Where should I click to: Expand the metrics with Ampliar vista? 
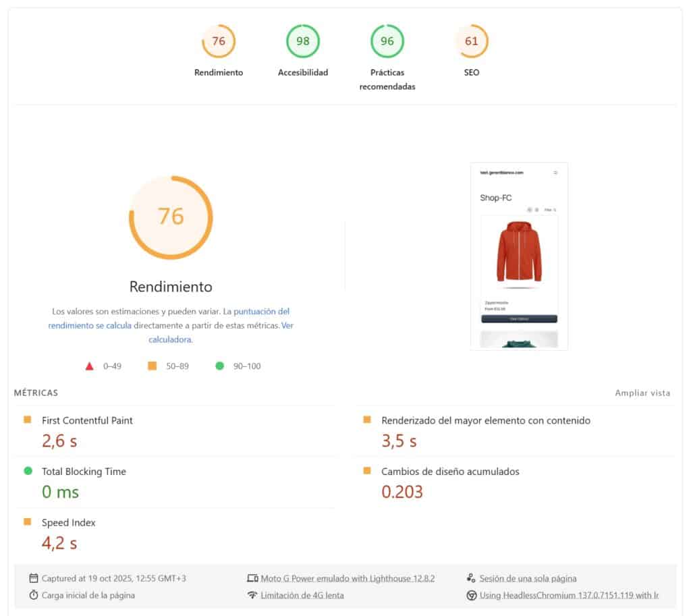click(x=642, y=393)
